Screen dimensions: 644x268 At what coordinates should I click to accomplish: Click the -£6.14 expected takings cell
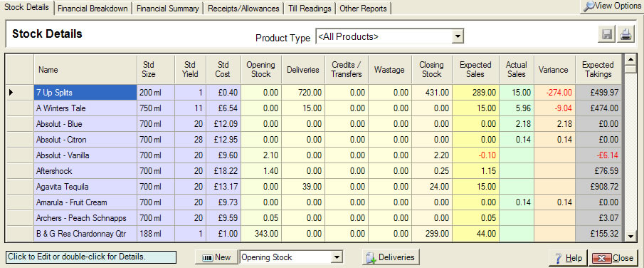[598, 155]
